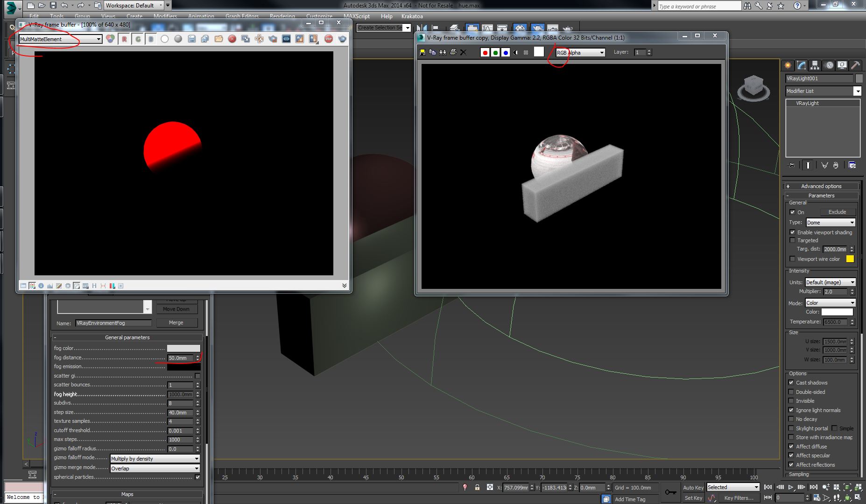Toggle the blue channel in V-Ray frame buffer
Screen dimensions: 866x504
(x=151, y=39)
